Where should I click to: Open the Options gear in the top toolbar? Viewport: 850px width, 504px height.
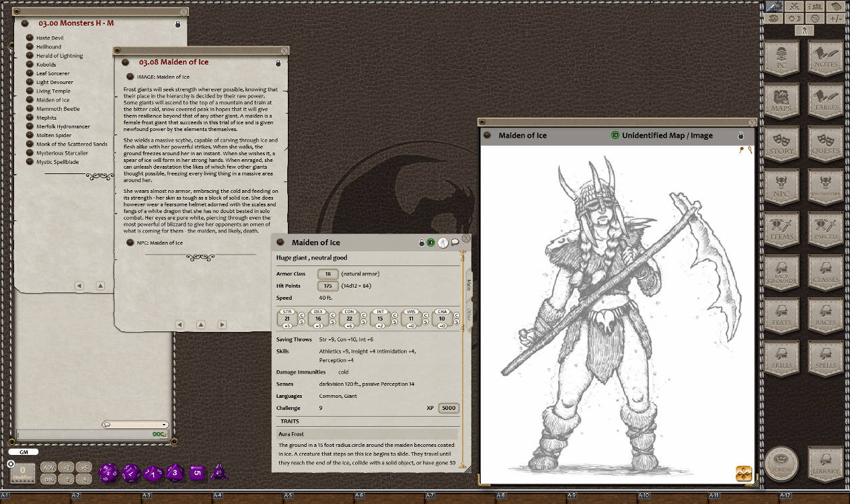tap(814, 19)
